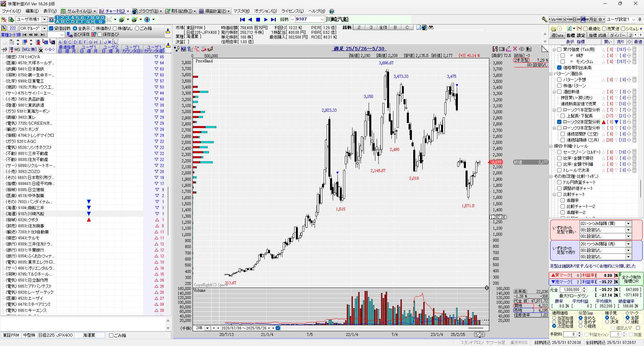Click the eye visibility icon above chart
Image resolution: width=644 pixels, height=346 pixels.
coord(522,49)
